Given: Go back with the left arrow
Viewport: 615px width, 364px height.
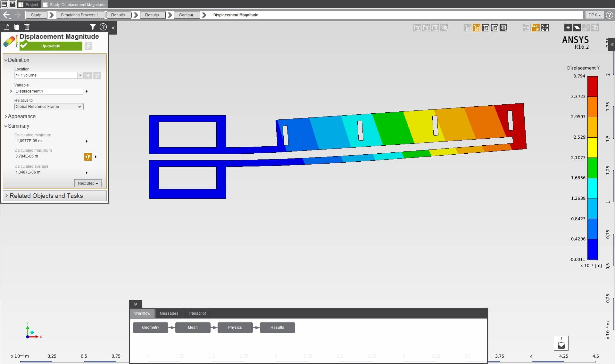Looking at the screenshot, I should point(6,15).
